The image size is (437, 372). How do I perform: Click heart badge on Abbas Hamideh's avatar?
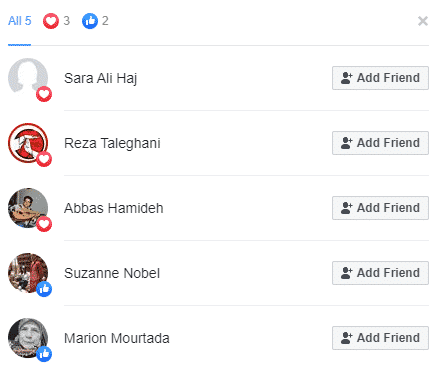44,224
